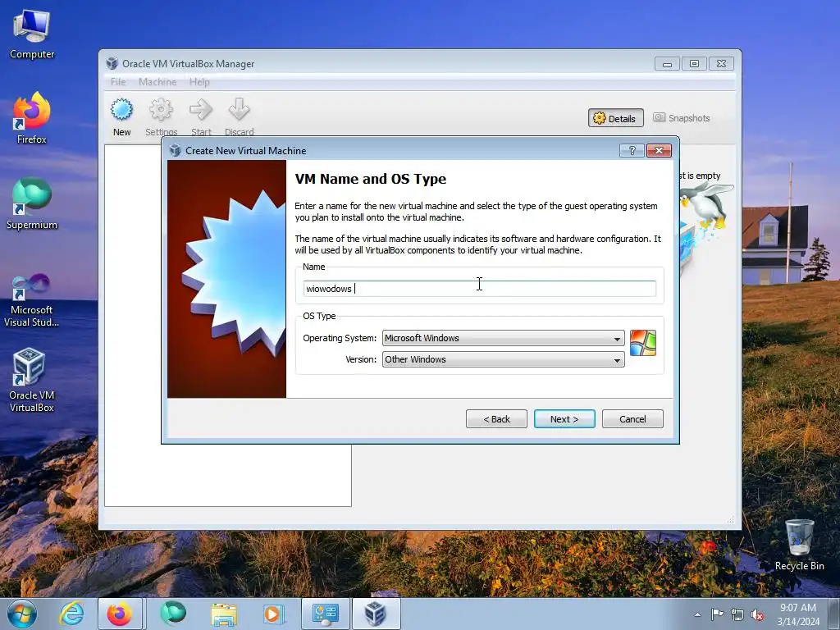Expand the Operating System dropdown
Image resolution: width=840 pixels, height=630 pixels.
pos(503,338)
